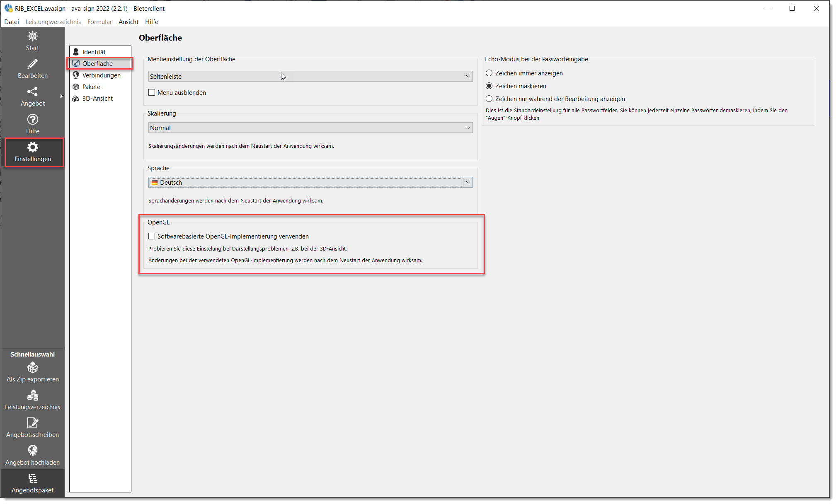Screen dimensions: 836x504
Task: Minimize the Bieterclient window
Action: click(768, 8)
